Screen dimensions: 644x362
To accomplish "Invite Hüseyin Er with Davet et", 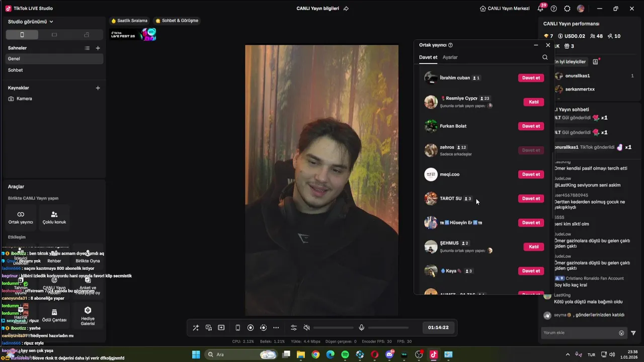I will pos(531,223).
